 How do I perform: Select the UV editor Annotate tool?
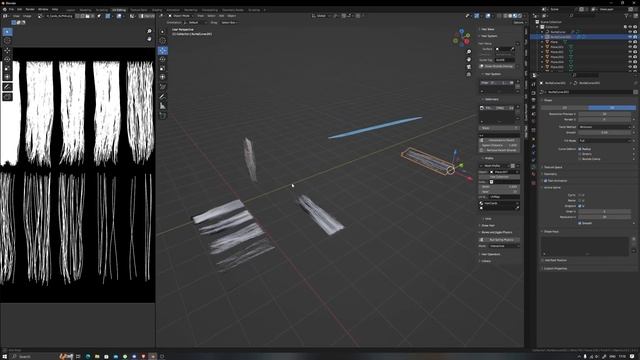pyautogui.click(x=7, y=87)
